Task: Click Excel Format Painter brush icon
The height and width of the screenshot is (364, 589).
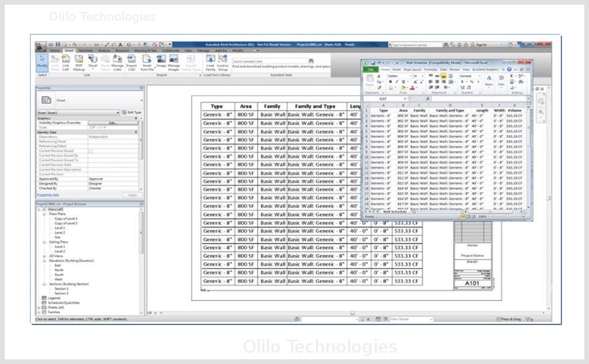Action: pos(379,88)
